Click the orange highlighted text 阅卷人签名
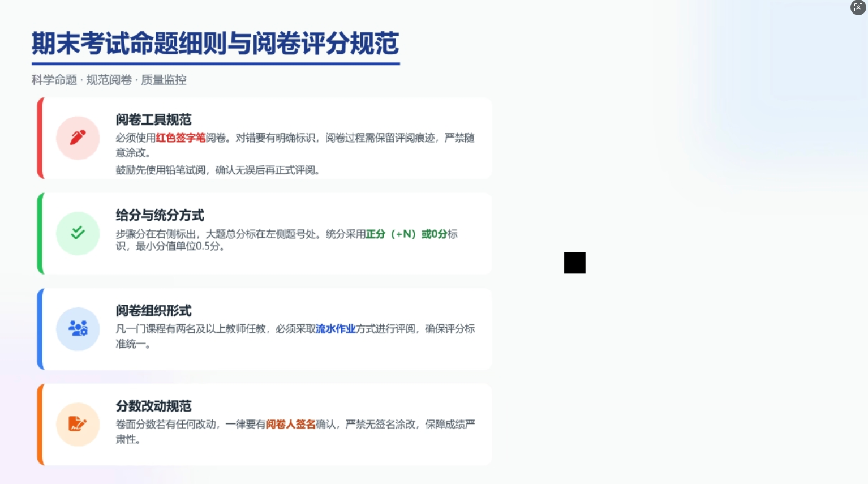Screen dimensions: 868x484 [290, 424]
